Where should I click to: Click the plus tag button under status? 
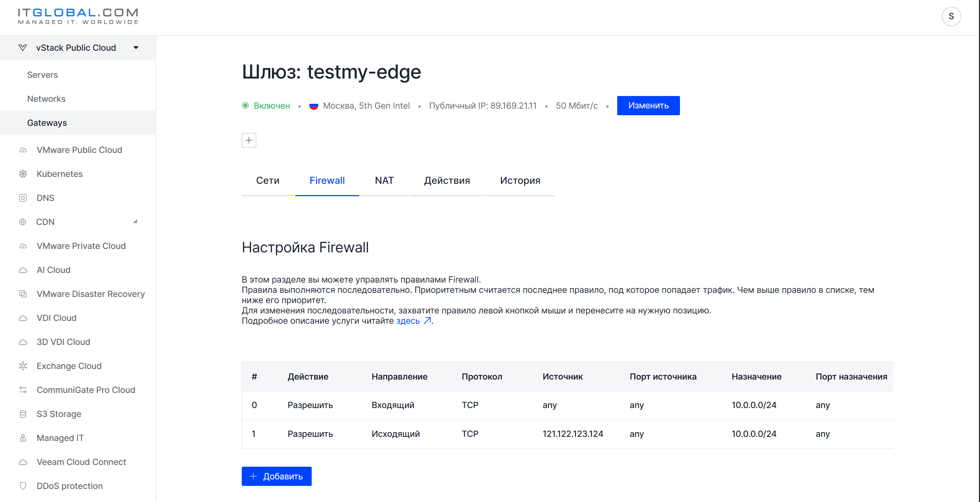(x=249, y=140)
